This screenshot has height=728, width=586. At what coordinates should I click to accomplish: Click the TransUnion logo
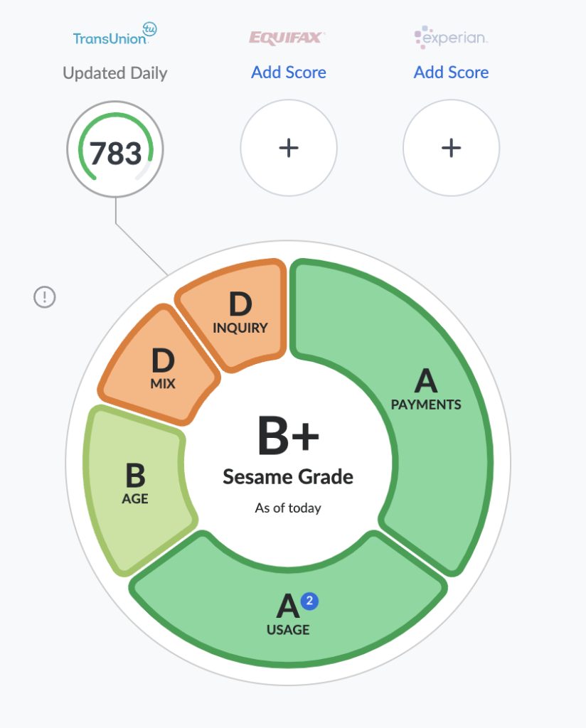point(115,35)
